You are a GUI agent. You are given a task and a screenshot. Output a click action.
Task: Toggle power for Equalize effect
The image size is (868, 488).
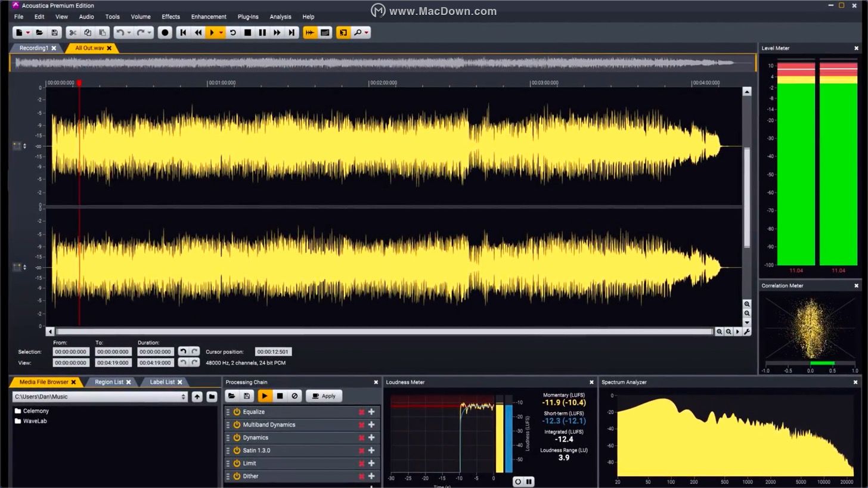tap(237, 412)
